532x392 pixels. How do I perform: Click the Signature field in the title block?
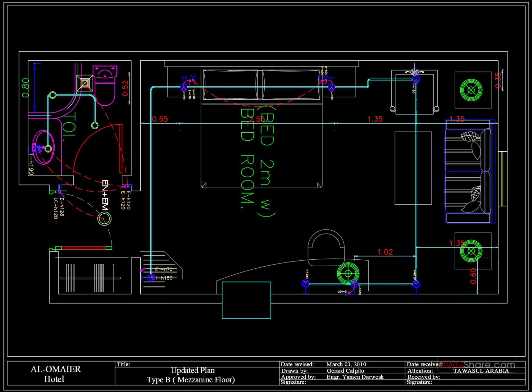pos(293,382)
